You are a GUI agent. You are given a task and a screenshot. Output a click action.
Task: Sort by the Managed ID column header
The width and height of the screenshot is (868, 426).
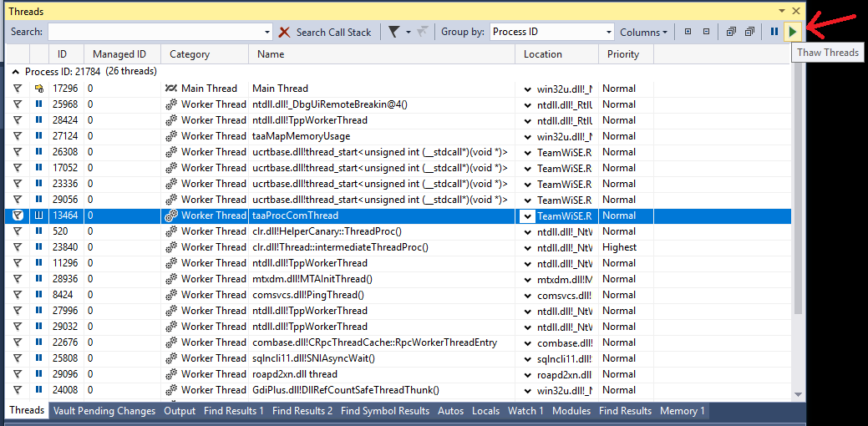(122, 54)
